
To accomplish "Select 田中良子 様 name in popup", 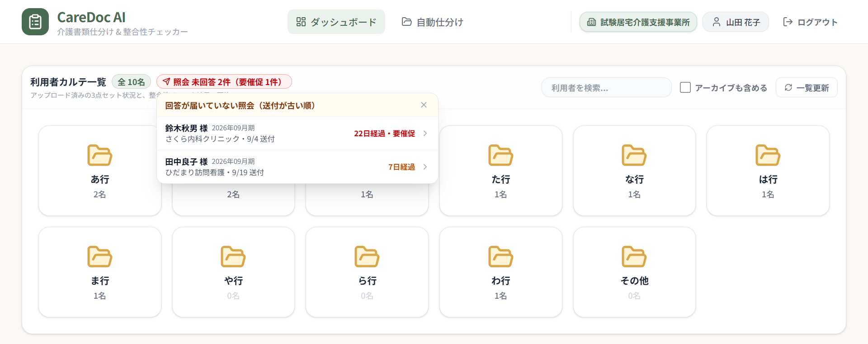I will pos(186,162).
